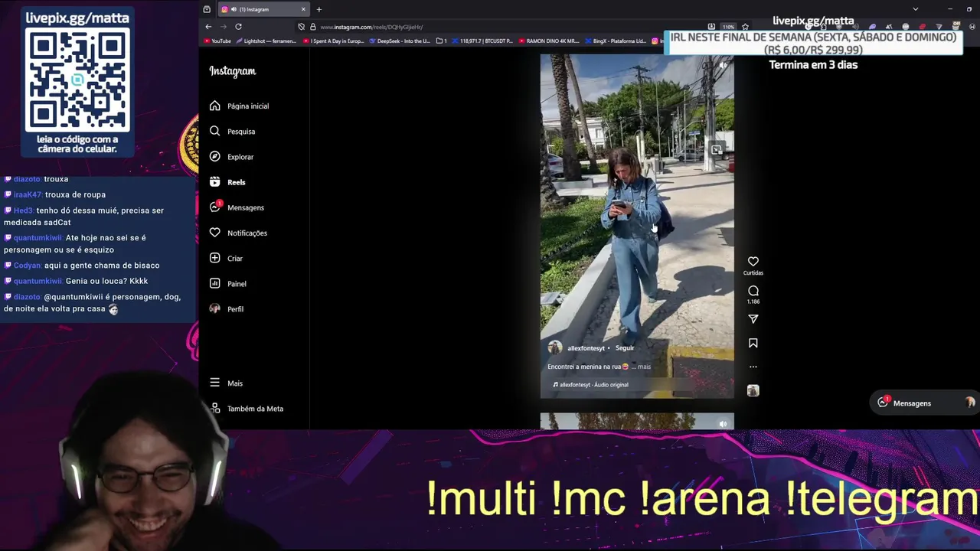Select the Criar plus icon
980x551 pixels.
(215, 258)
